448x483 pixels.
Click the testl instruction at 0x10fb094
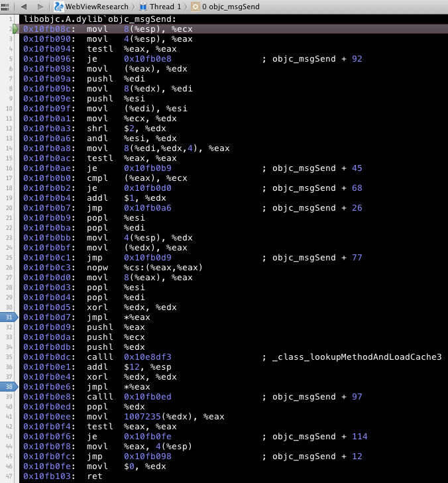(132, 49)
